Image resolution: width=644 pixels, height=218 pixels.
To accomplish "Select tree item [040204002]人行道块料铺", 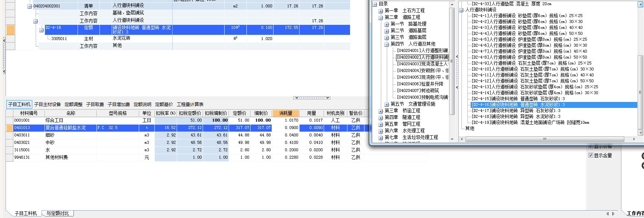I will point(422,57).
